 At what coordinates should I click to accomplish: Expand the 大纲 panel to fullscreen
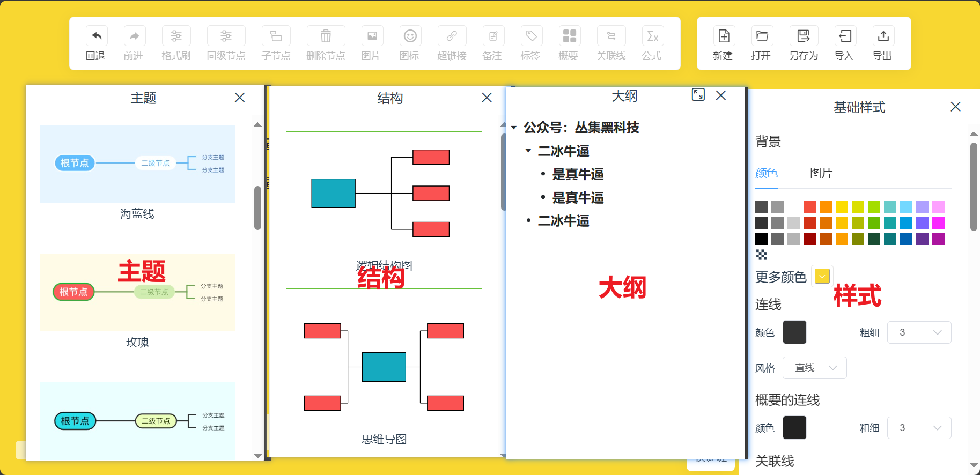(698, 94)
